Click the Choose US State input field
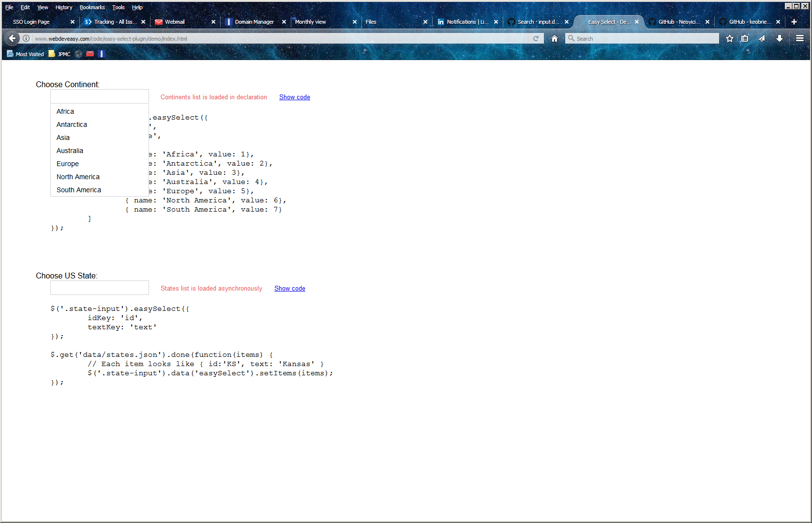812x523 pixels. [x=100, y=288]
